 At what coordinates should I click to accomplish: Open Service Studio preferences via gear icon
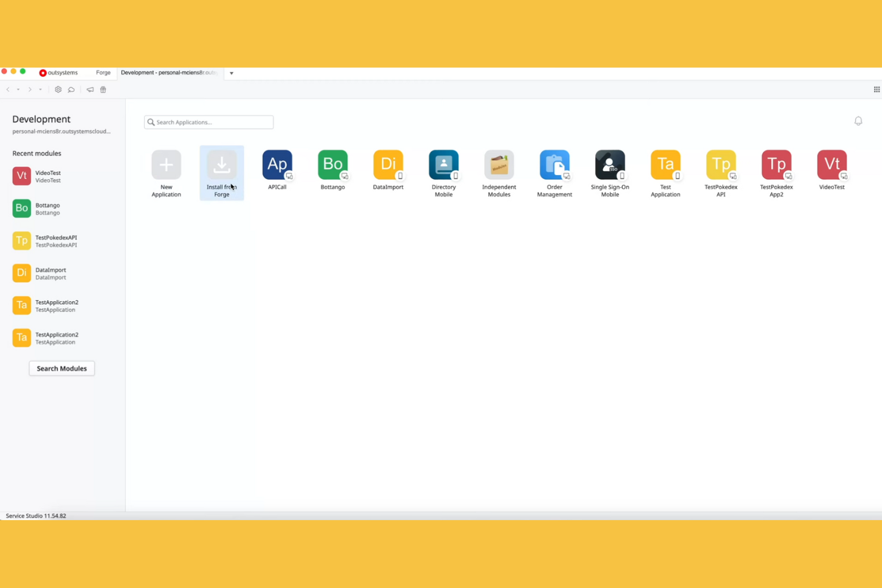point(58,89)
